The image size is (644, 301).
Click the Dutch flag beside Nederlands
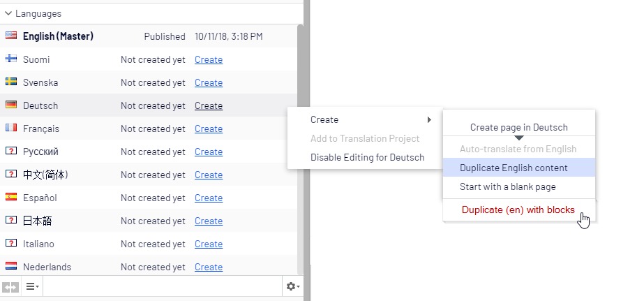pyautogui.click(x=10, y=267)
